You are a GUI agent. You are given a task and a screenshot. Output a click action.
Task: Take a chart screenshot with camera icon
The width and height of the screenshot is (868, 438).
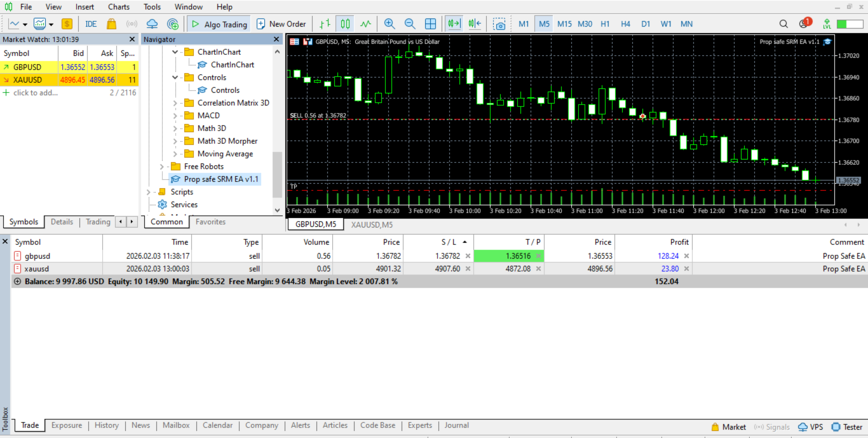[x=500, y=24]
